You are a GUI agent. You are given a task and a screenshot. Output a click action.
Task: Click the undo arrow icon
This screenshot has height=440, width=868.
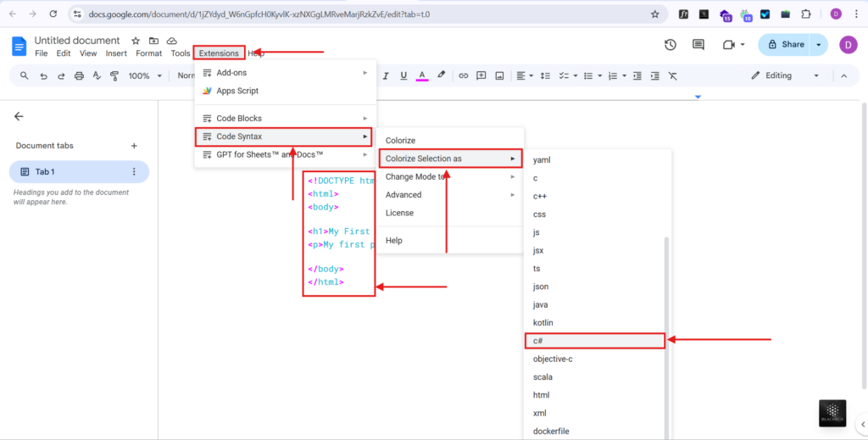click(x=43, y=75)
